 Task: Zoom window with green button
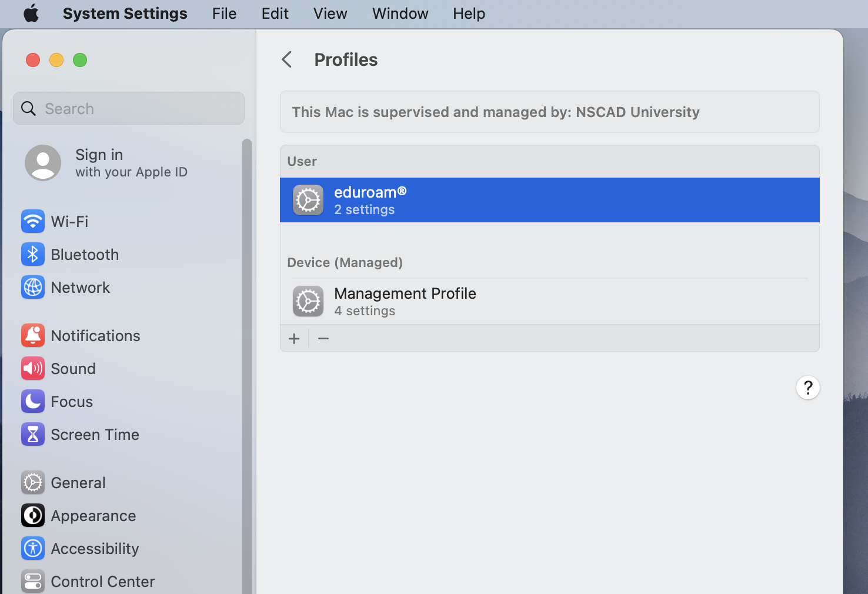[x=80, y=60]
